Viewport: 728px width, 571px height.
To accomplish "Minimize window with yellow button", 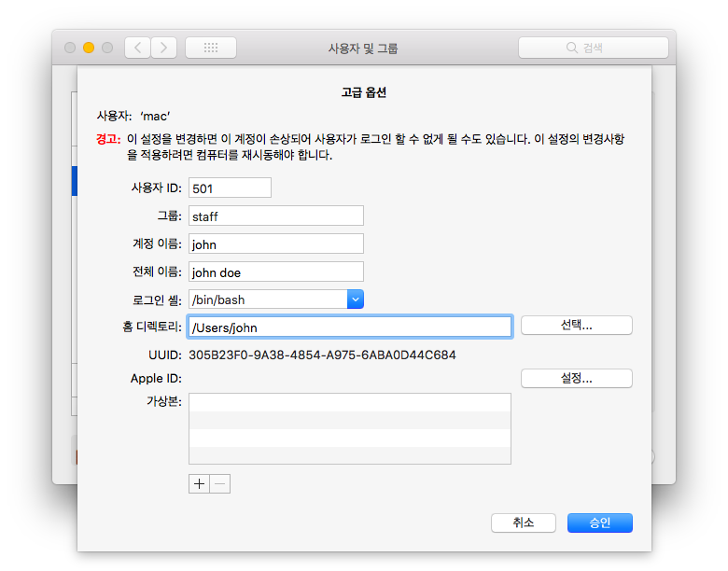I will click(x=89, y=48).
